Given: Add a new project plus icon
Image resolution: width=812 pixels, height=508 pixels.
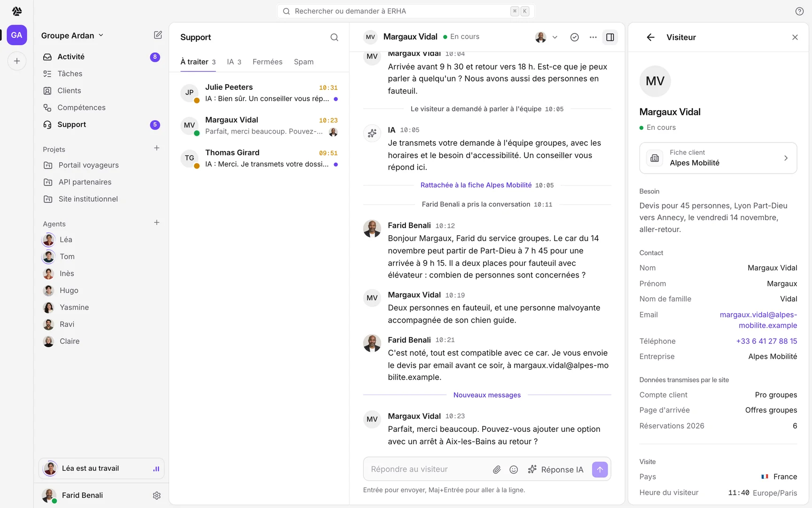Looking at the screenshot, I should (156, 148).
